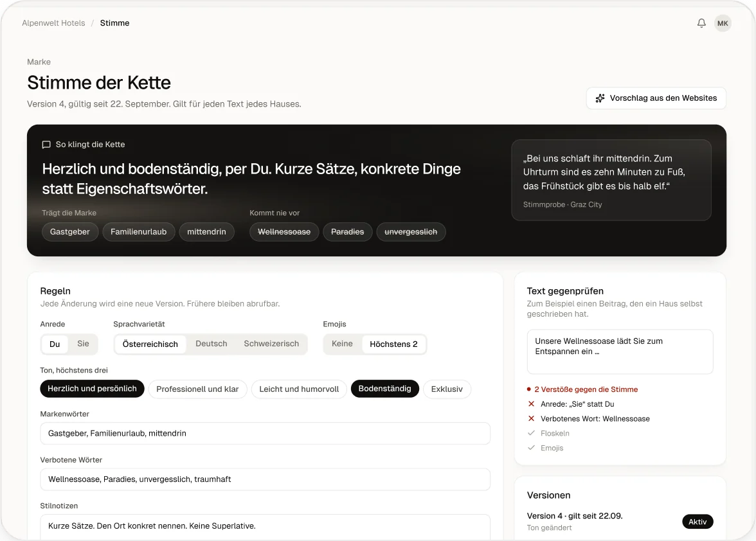Viewport: 756px width, 541px height.
Task: Select Du as Anrede
Action: (55, 344)
